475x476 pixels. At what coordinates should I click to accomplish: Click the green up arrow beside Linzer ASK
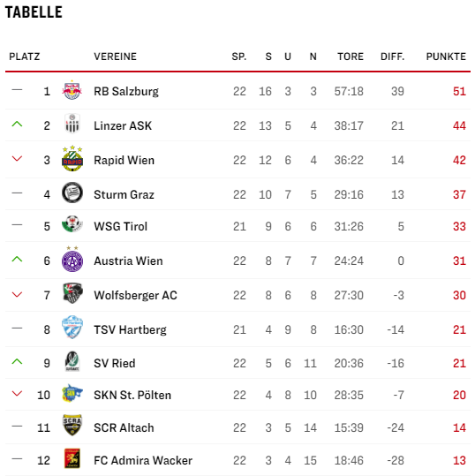[18, 124]
